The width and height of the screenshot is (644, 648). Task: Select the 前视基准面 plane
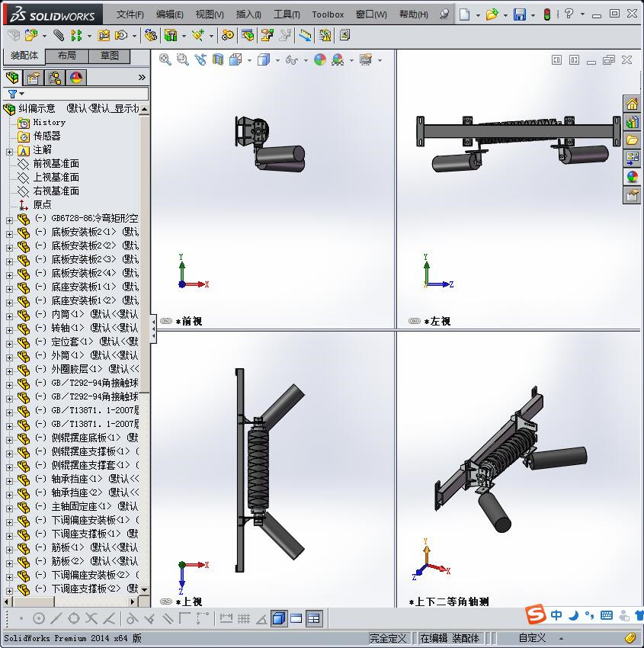click(x=56, y=164)
